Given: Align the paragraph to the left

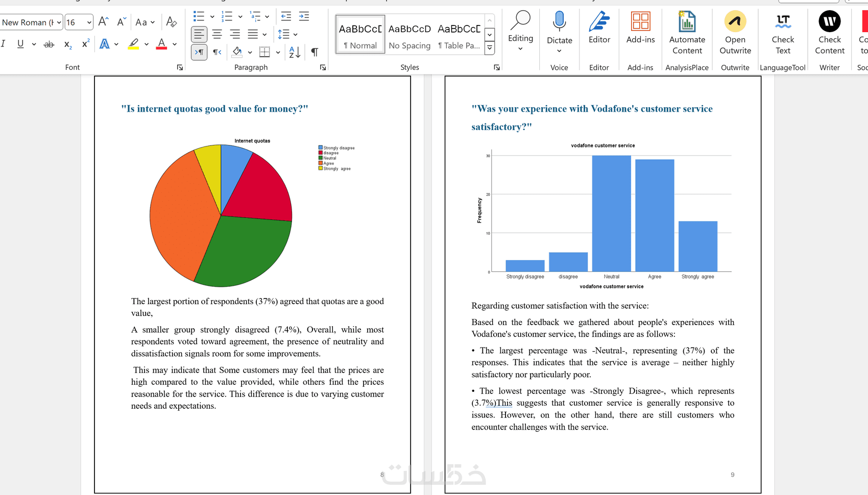Looking at the screenshot, I should (x=199, y=34).
